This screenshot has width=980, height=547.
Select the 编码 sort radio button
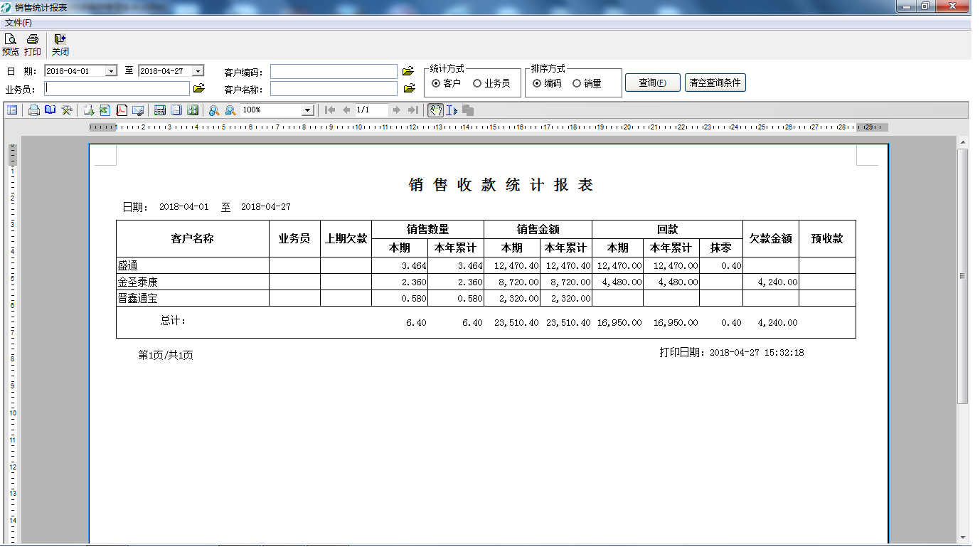coord(537,83)
